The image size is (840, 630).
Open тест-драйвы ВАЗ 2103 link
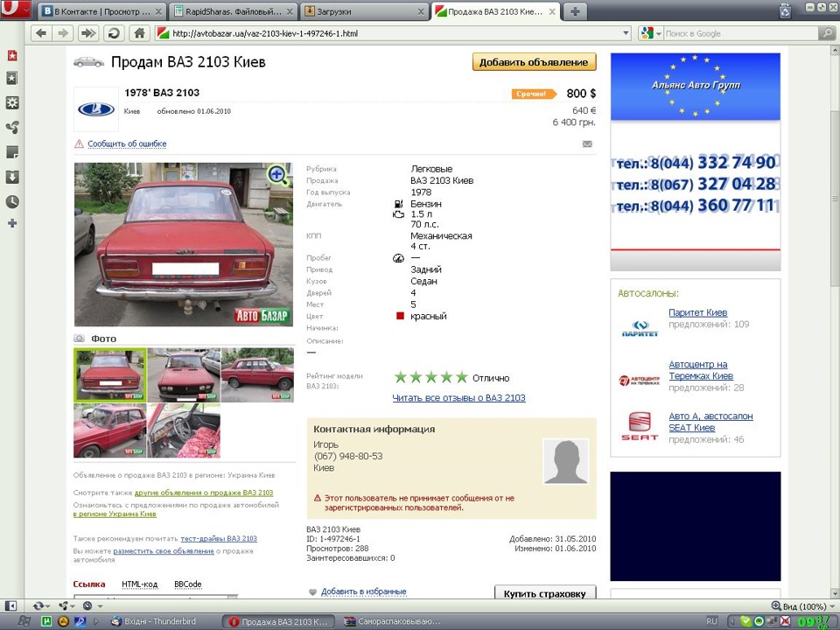click(219, 538)
